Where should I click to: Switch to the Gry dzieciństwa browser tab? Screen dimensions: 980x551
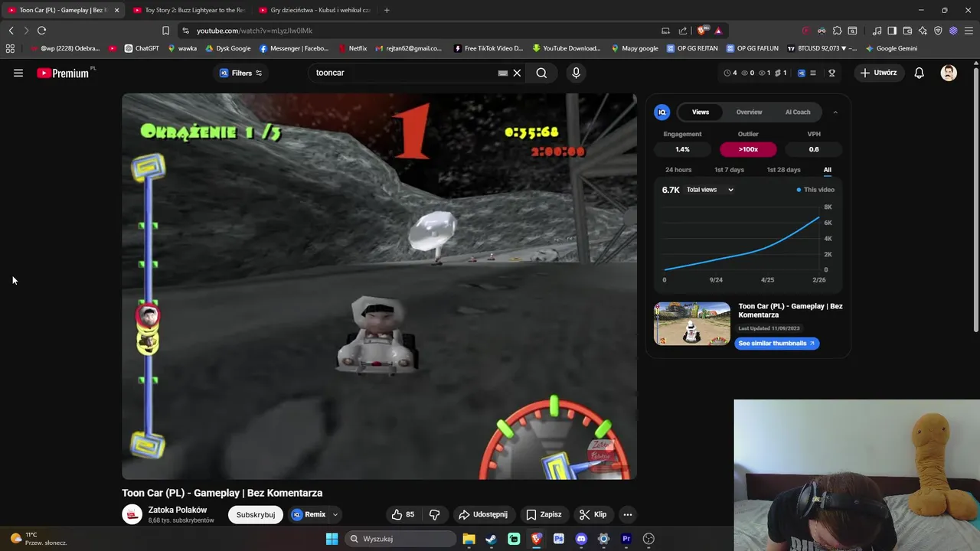(314, 10)
